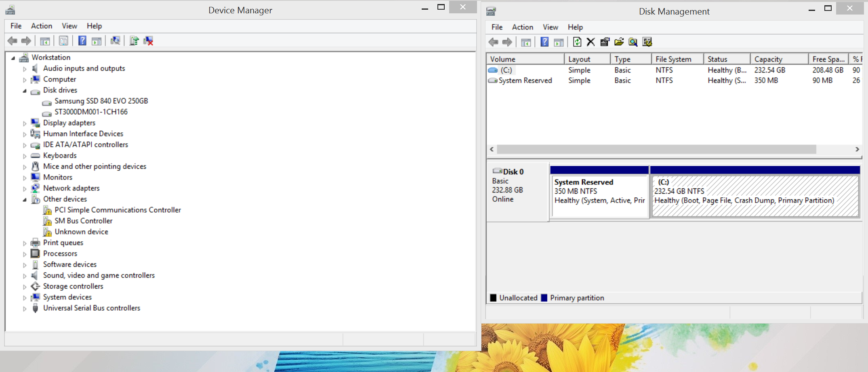Click right arrow of volume list scrollbar

(857, 149)
